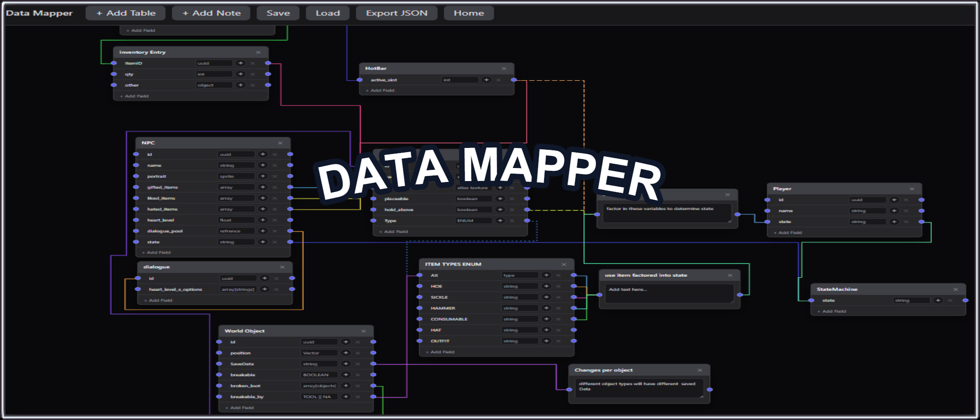980x420 pixels.
Task: Delete the hold_above field
Action: tap(512, 210)
